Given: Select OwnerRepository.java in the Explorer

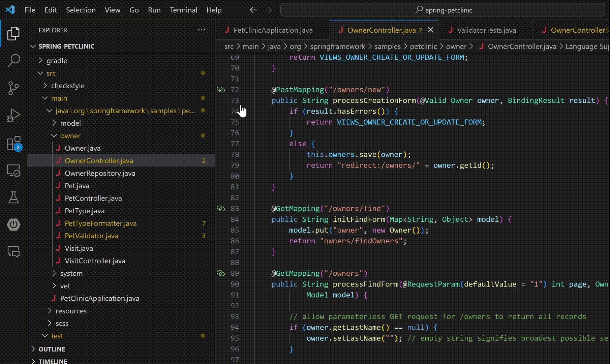Looking at the screenshot, I should click(x=100, y=173).
